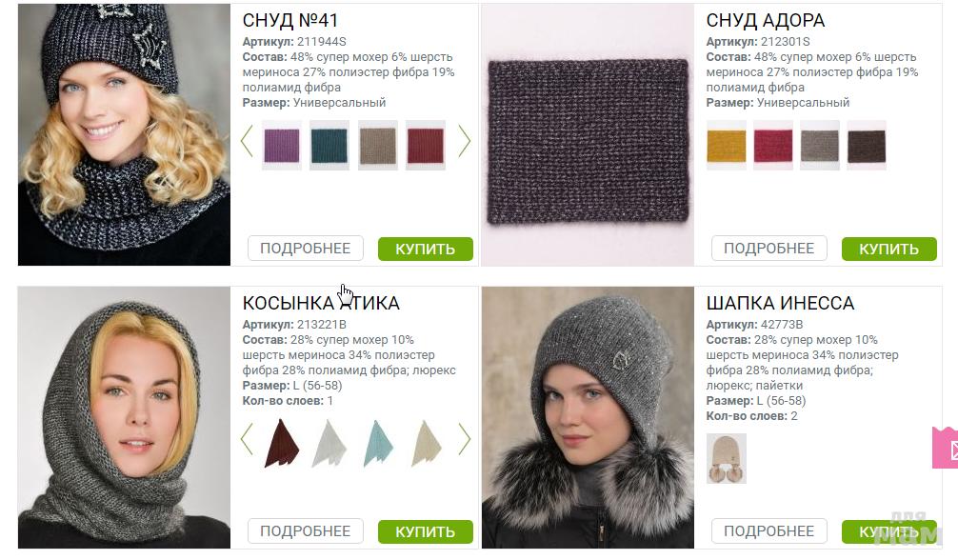Open the Шапка Инесса product photo
958x560 pixels.
click(x=588, y=417)
